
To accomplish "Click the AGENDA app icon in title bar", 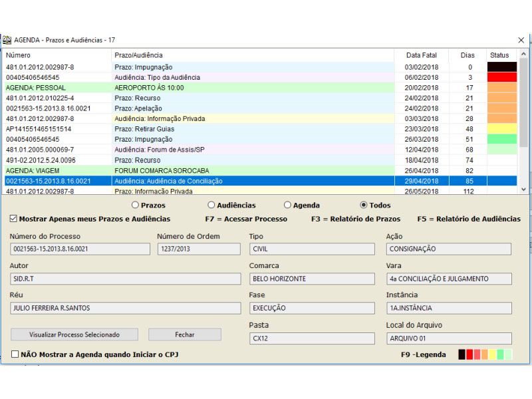I will 7,40.
